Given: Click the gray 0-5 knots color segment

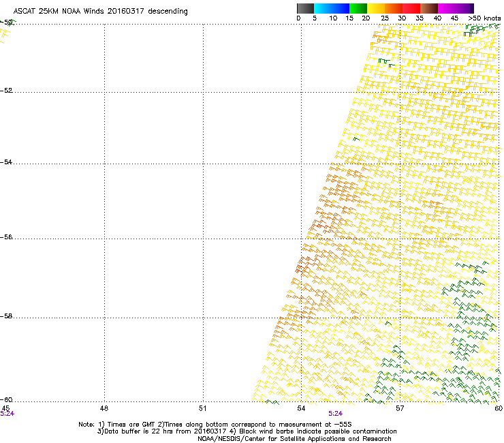Looking at the screenshot, I should pyautogui.click(x=305, y=8).
